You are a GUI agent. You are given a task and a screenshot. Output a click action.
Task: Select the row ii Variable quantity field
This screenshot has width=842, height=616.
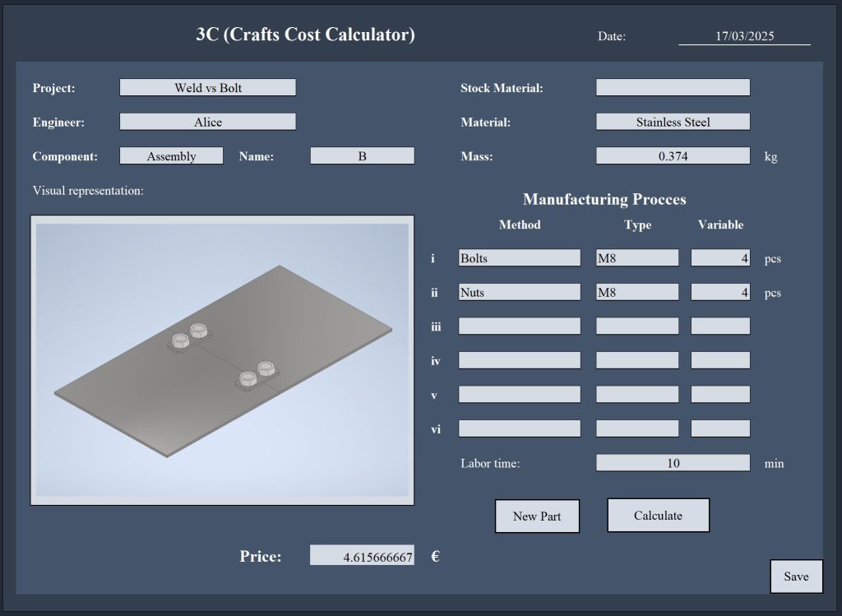(x=720, y=292)
